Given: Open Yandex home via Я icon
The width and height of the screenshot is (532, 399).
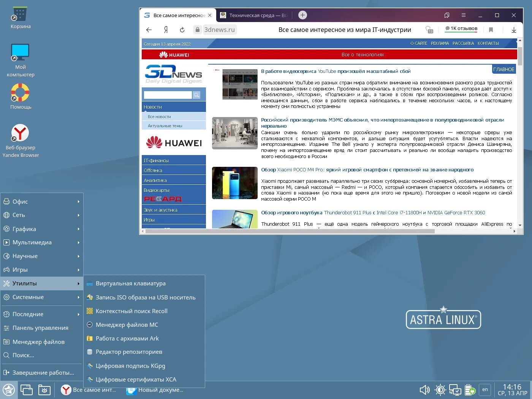Looking at the screenshot, I should (166, 30).
